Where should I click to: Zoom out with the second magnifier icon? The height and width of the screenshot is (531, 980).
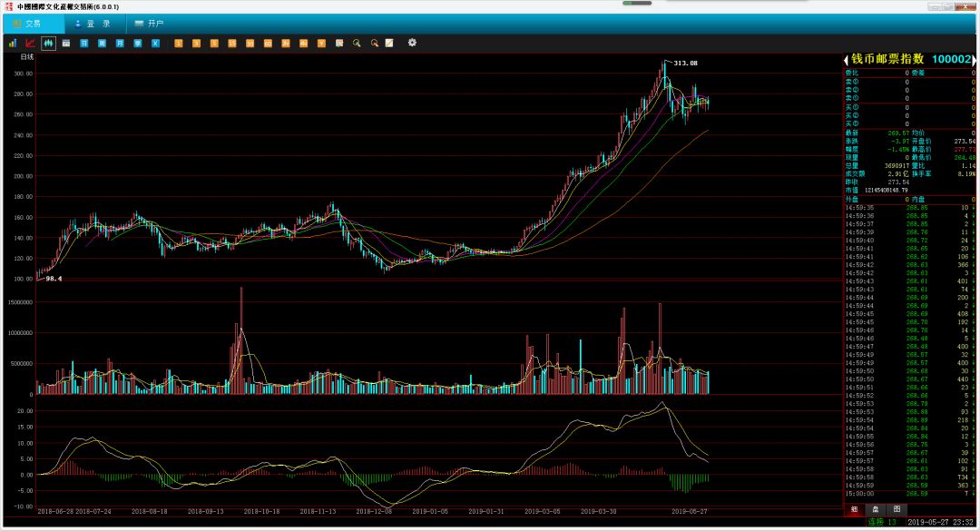click(375, 44)
